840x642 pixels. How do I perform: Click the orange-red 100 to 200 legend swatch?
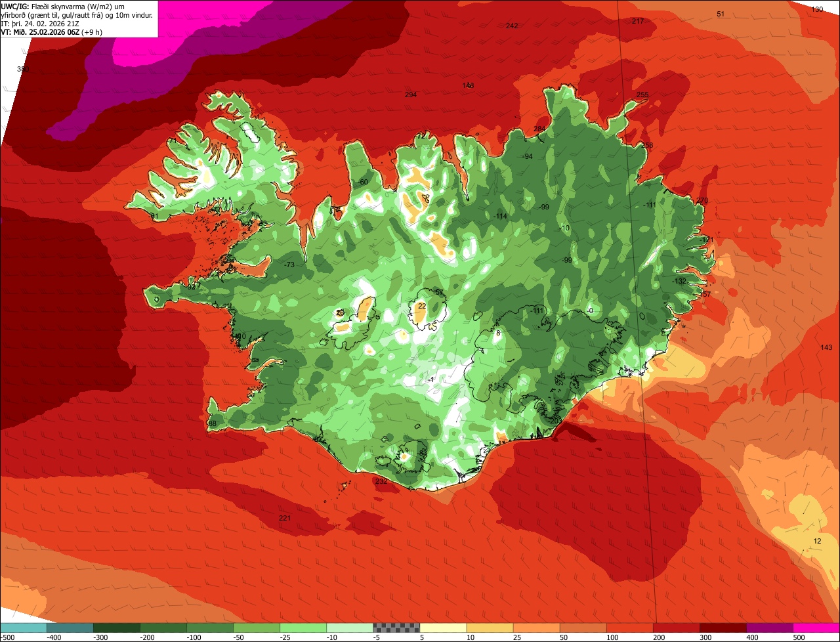[629, 627]
